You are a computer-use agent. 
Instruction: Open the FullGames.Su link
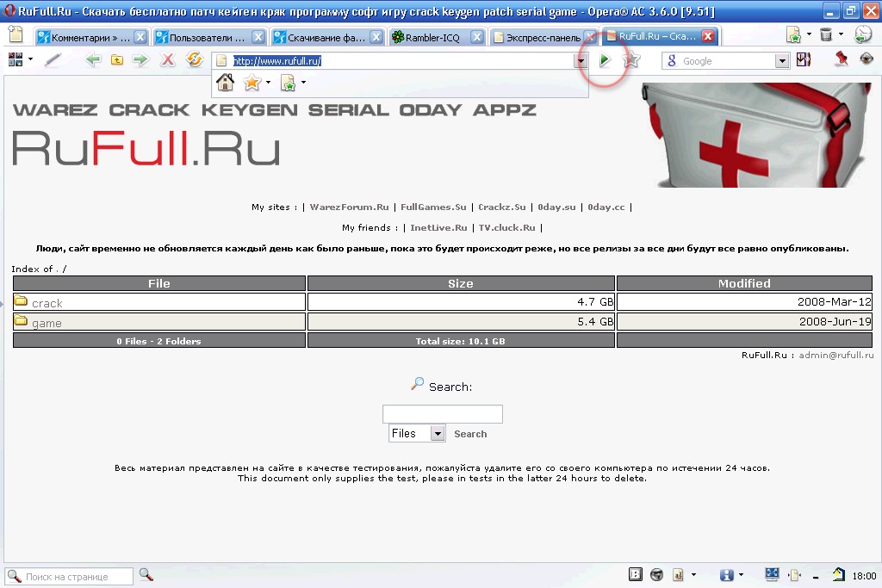point(434,207)
